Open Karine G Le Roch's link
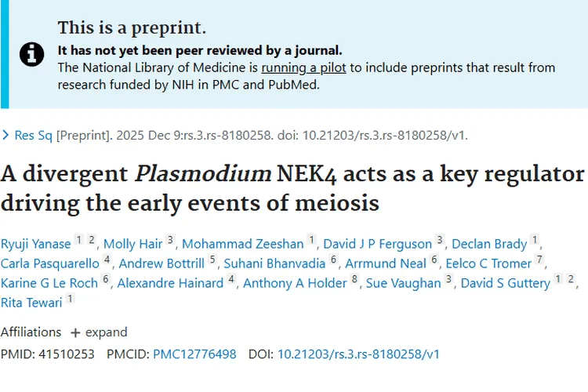The height and width of the screenshot is (392, 588). tap(49, 283)
